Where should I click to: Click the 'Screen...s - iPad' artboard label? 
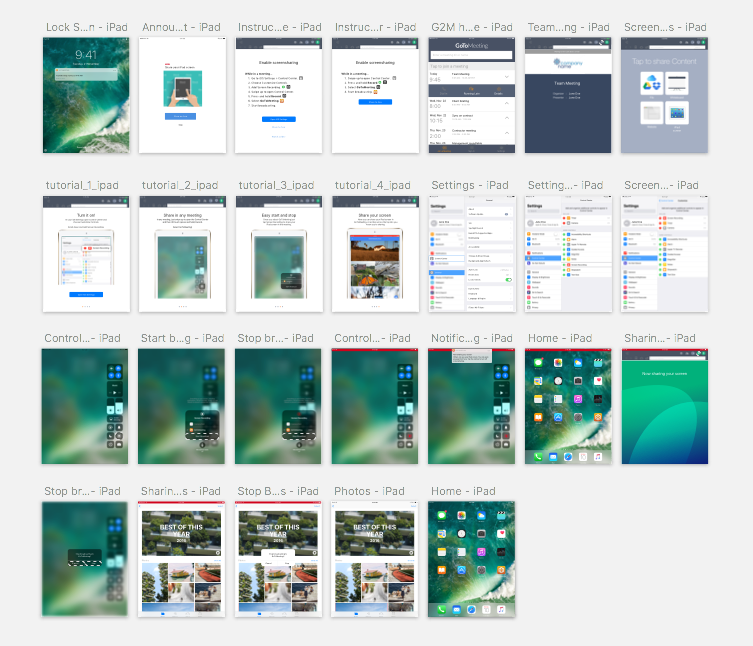[665, 27]
